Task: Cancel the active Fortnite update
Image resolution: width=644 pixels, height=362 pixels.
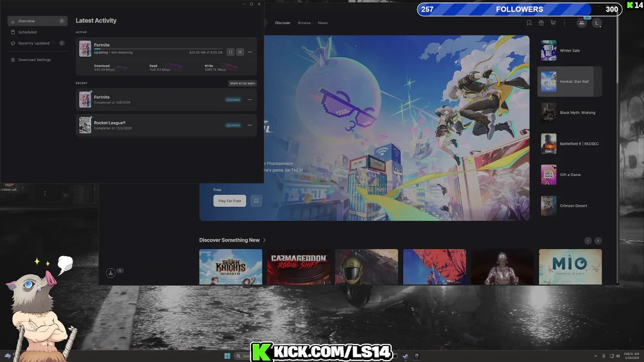Action: click(240, 52)
